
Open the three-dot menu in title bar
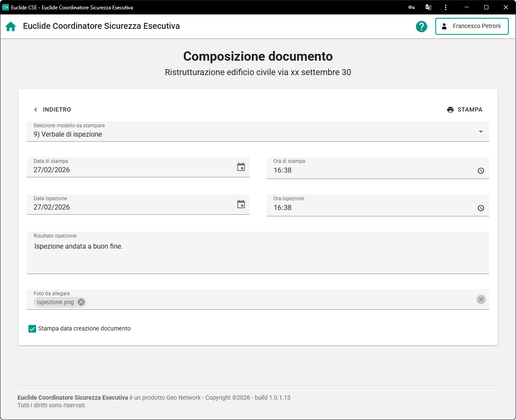[446, 7]
